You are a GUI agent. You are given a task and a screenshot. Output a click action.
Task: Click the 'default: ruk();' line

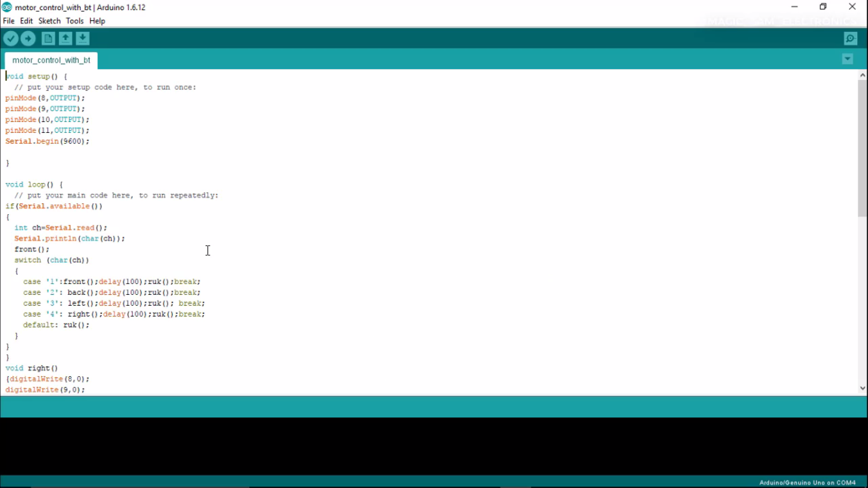(57, 325)
